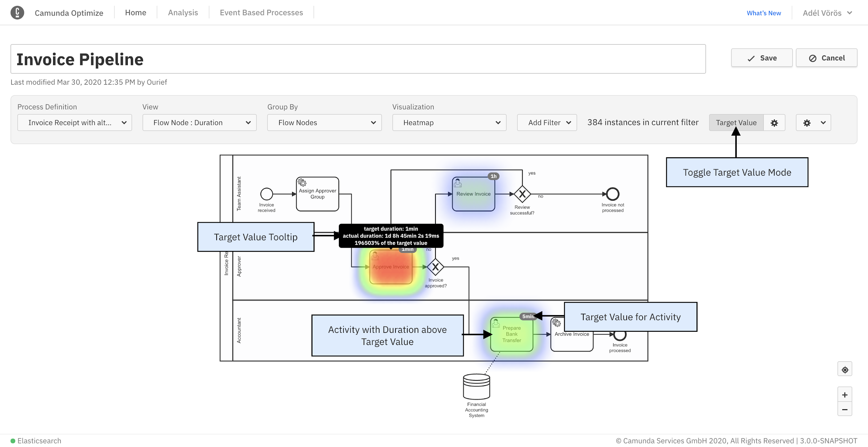Open the Add Filter dropdown
This screenshot has width=868, height=447.
click(546, 123)
